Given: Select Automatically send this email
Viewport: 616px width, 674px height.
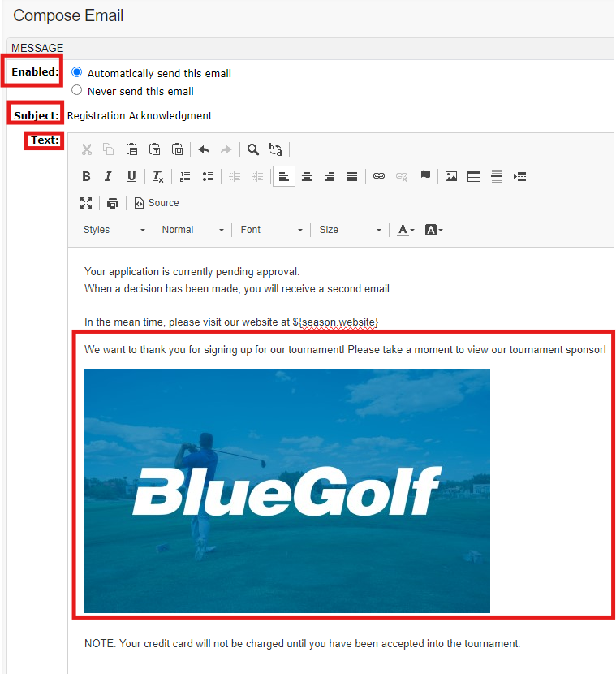Looking at the screenshot, I should [77, 71].
